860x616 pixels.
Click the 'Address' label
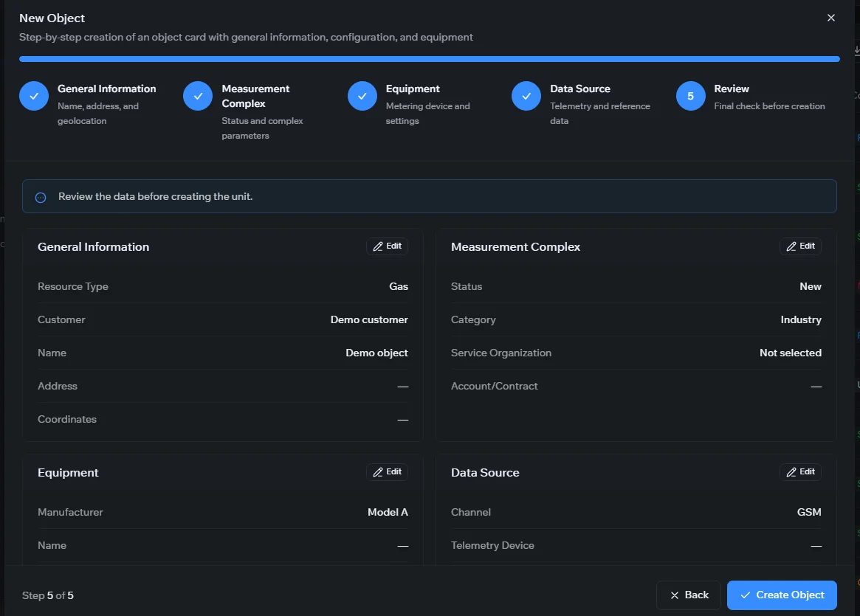[x=58, y=387]
